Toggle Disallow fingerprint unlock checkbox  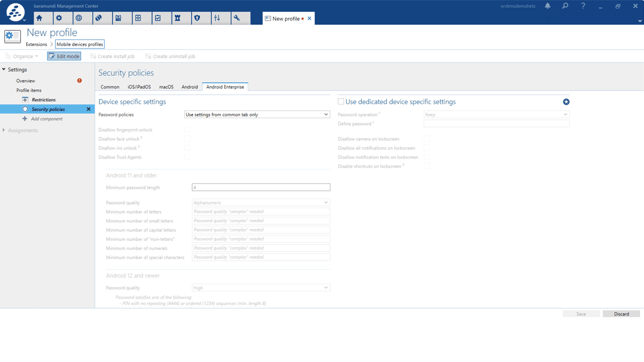pos(187,130)
